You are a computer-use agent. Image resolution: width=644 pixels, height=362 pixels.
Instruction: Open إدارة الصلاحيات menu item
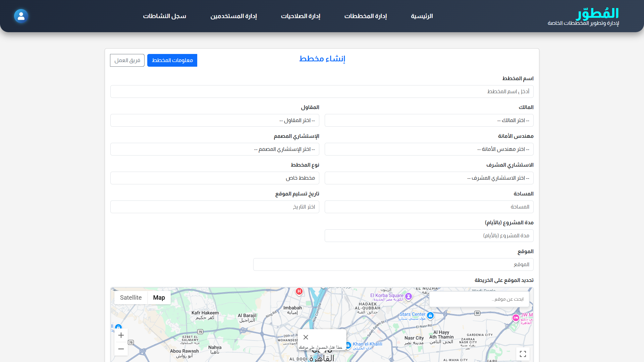point(301,16)
